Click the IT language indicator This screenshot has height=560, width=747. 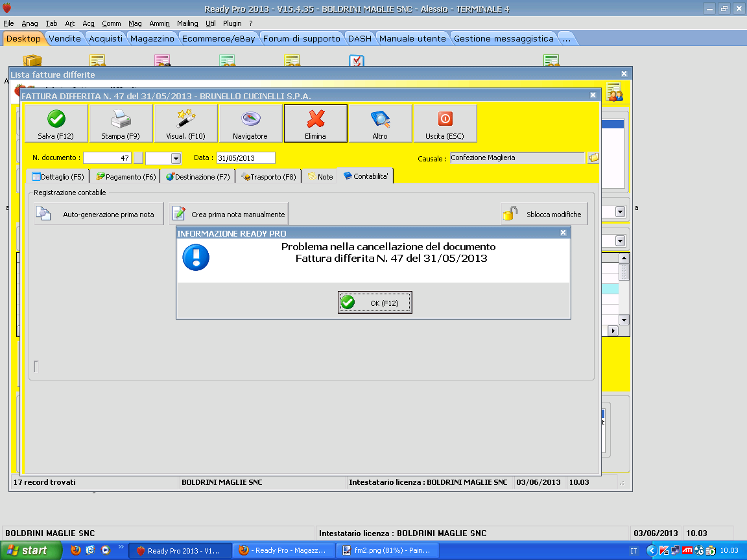[x=634, y=551]
